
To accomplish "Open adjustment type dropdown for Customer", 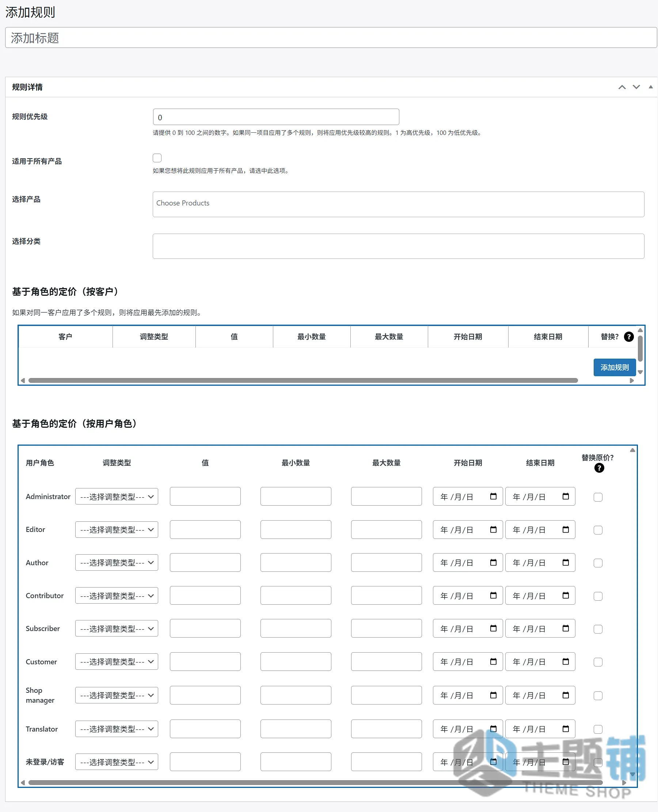I will pos(117,661).
